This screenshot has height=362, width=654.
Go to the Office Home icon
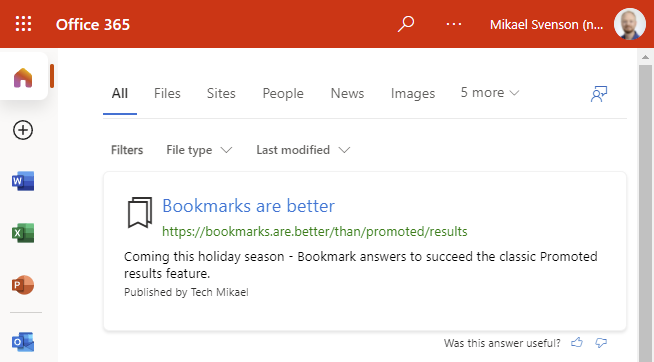(x=23, y=78)
